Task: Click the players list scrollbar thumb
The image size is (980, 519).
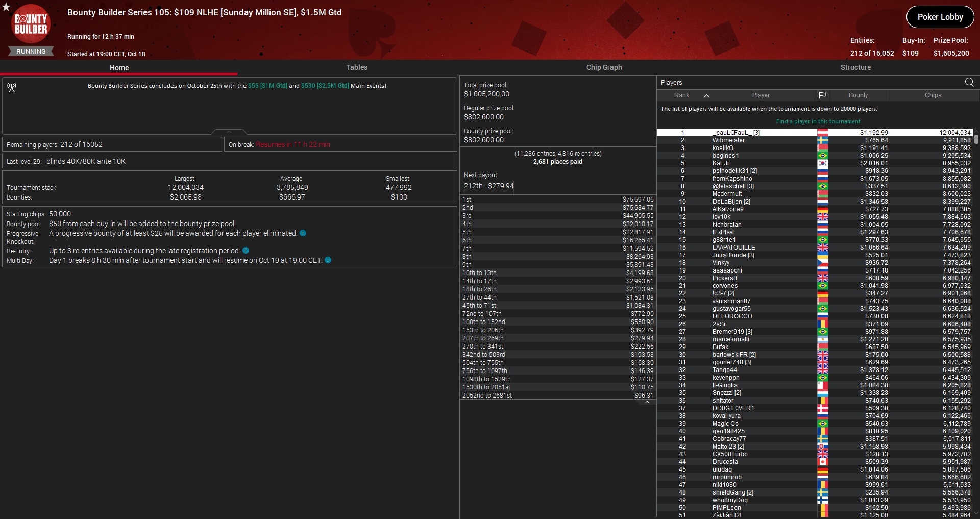Action: [x=976, y=139]
